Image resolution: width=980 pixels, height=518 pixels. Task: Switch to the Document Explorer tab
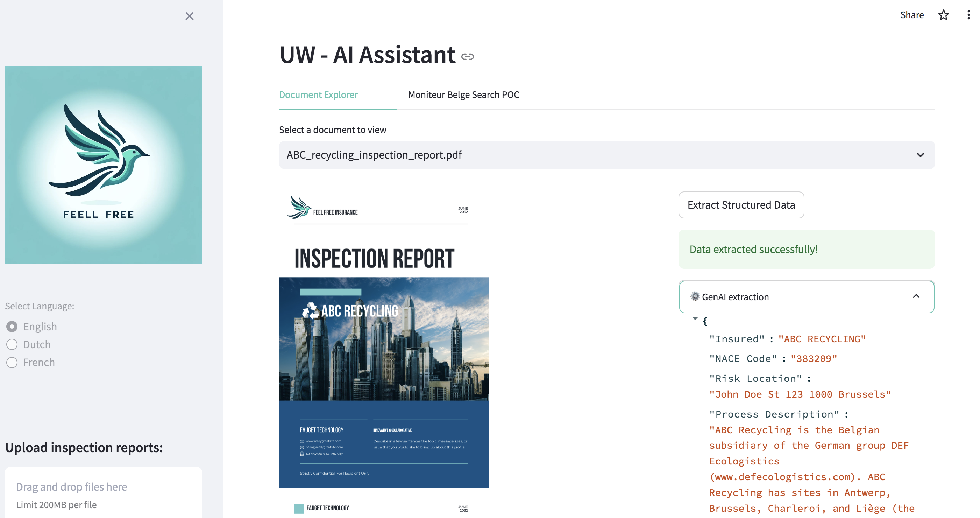[318, 94]
